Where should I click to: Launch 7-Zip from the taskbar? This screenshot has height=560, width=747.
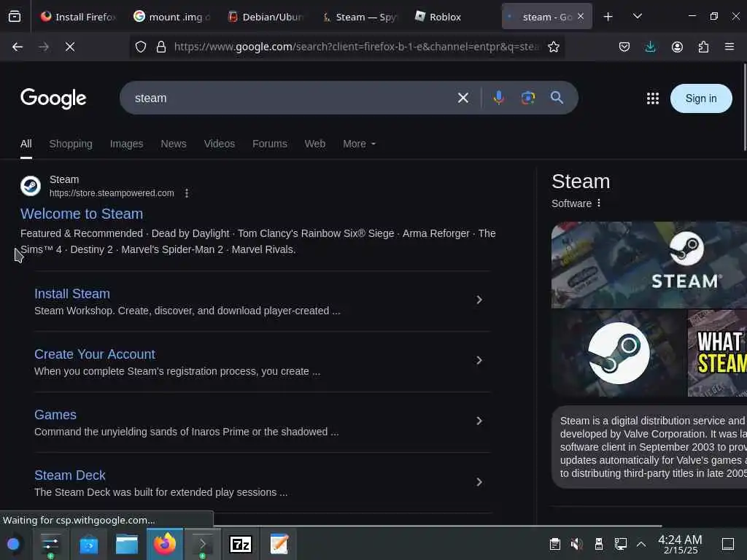241,544
